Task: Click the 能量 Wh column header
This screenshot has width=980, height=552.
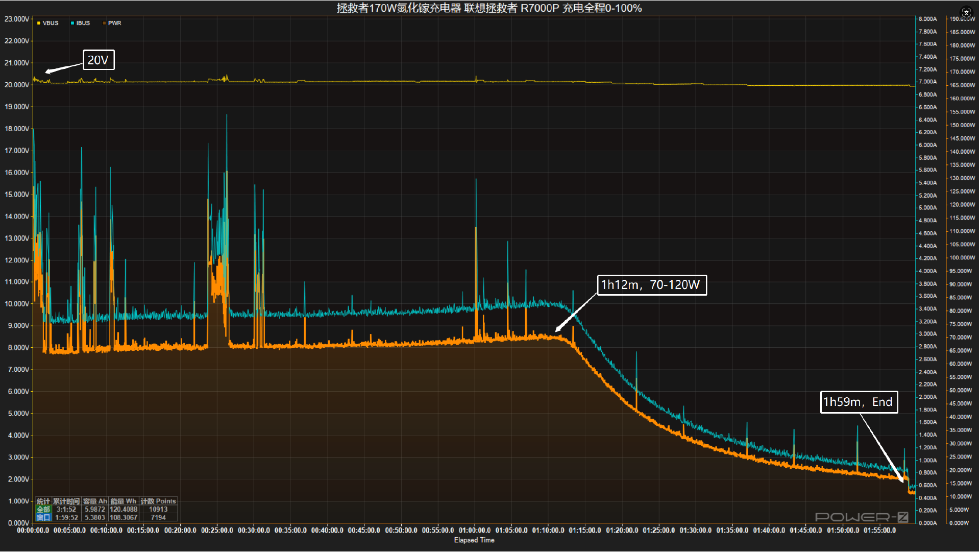Action: coord(124,501)
